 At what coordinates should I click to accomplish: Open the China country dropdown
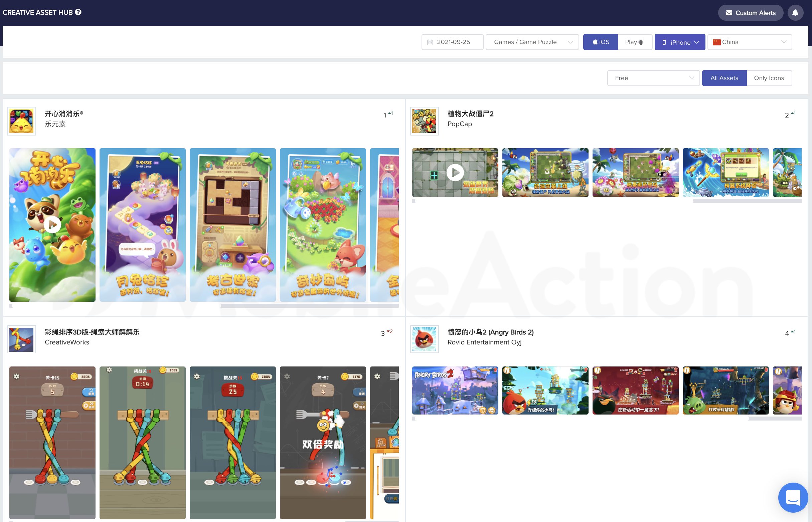(750, 42)
